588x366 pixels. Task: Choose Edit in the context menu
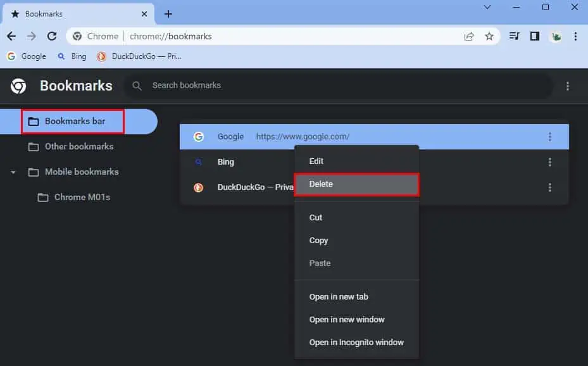[356, 161]
